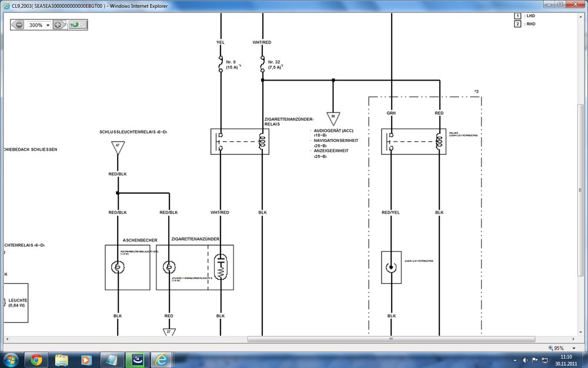Show hidden tray icons arrow
The width and height of the screenshot is (588, 368).
coord(516,360)
